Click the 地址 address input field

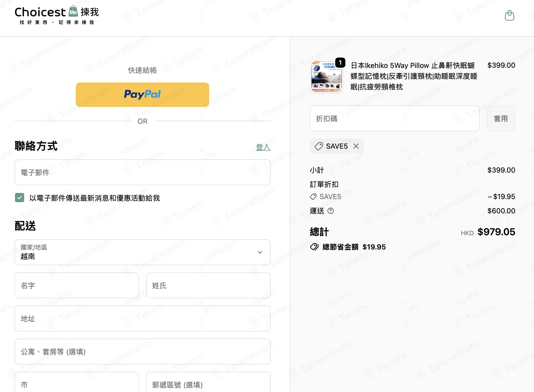[142, 318]
